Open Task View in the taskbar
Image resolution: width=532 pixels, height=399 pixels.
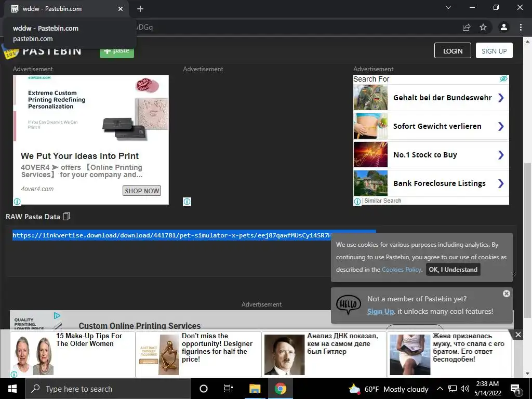(x=229, y=389)
